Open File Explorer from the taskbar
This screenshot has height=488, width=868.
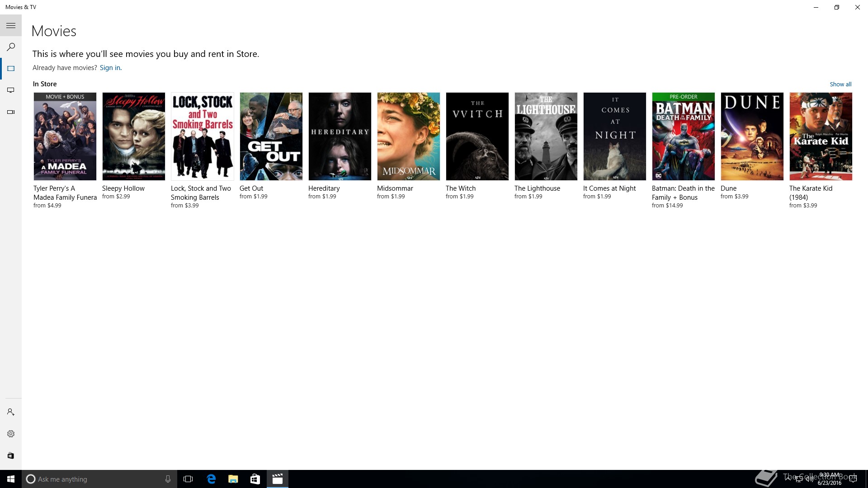click(233, 479)
